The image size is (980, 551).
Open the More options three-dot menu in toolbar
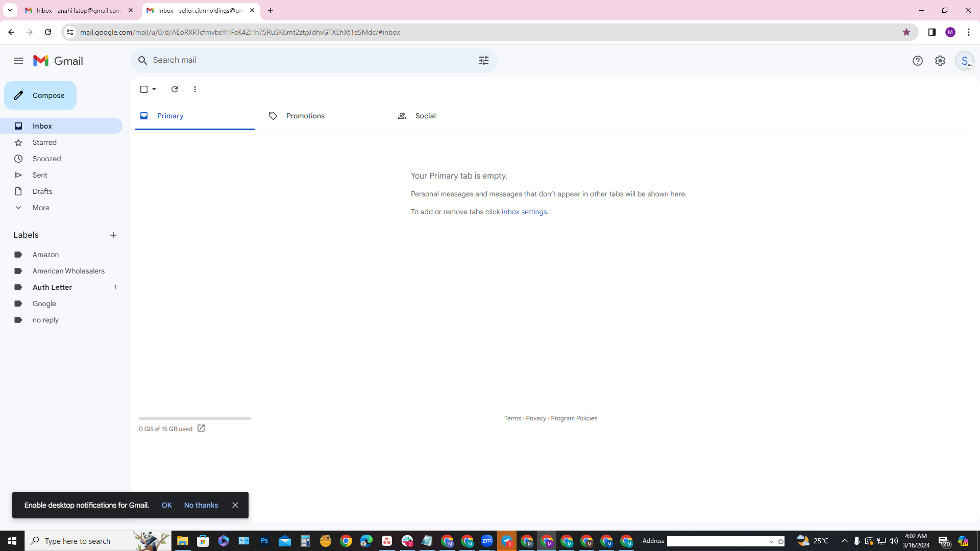[195, 89]
